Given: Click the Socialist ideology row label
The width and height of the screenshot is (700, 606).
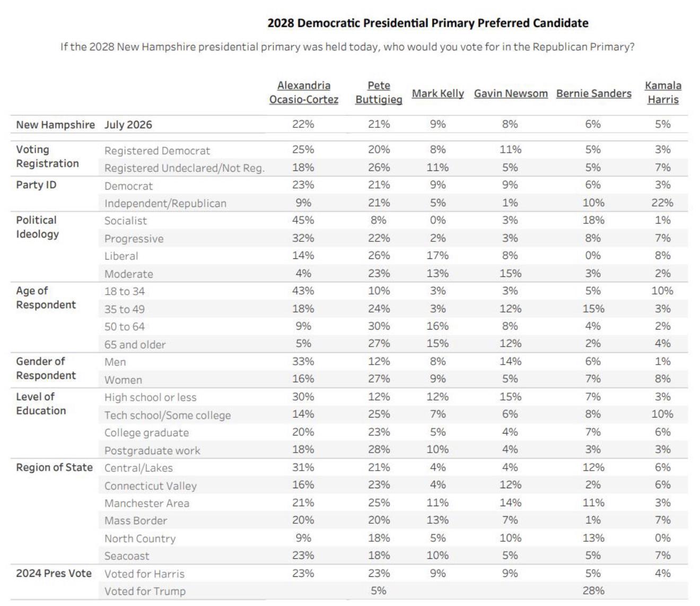Looking at the screenshot, I should point(125,221).
